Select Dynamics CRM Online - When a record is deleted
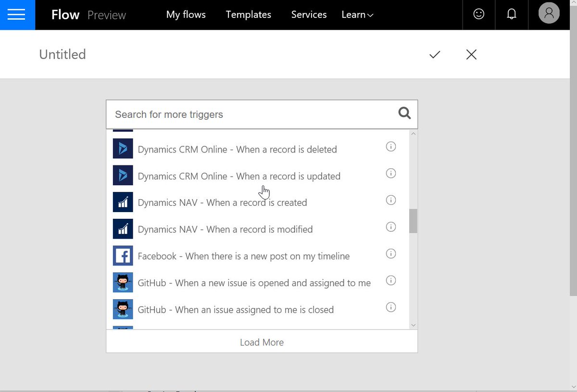This screenshot has height=392, width=577. [237, 150]
